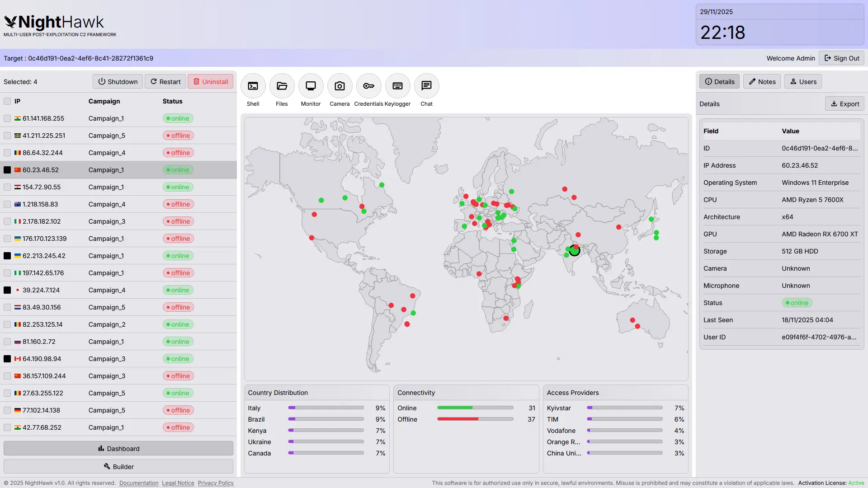Click the Online connectivity progress bar
The width and height of the screenshot is (868, 488).
click(x=475, y=408)
